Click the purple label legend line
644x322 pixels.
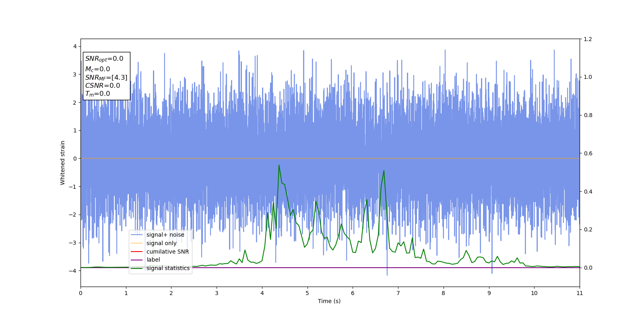(137, 260)
